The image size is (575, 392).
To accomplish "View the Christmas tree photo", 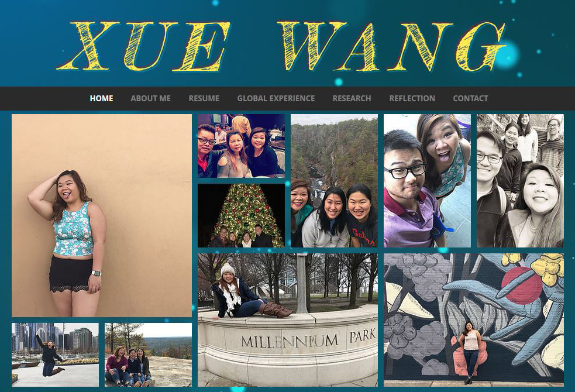I will pos(242,216).
